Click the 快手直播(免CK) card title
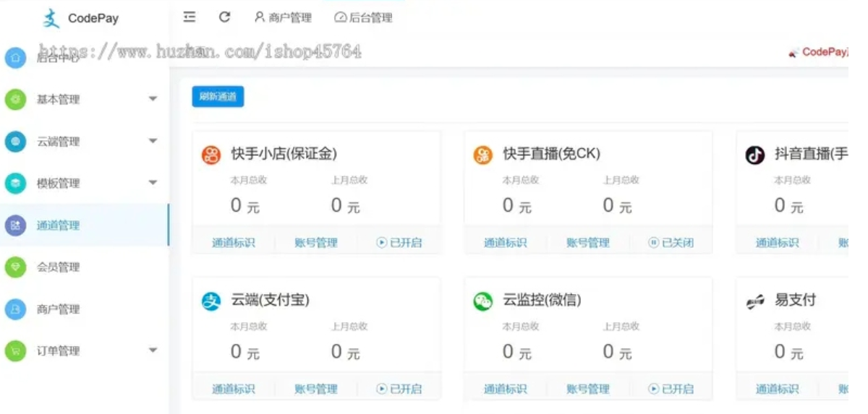Screen dimensions: 868x414 [x=552, y=154]
